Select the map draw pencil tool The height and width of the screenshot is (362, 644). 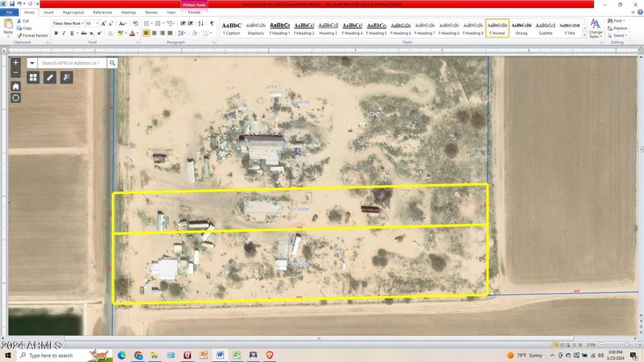pos(50,77)
